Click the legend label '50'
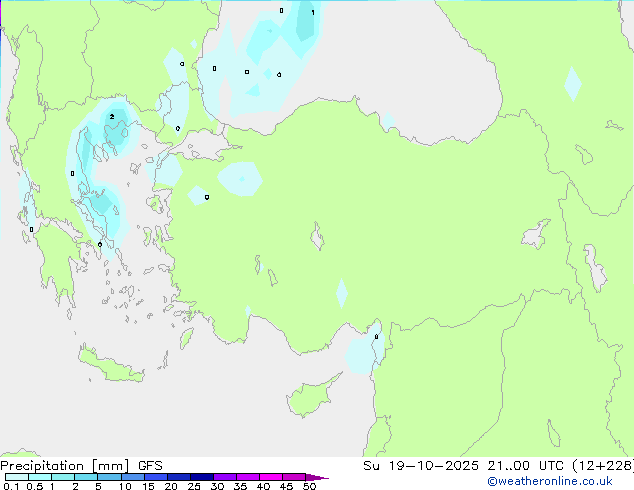634x490 pixels. (309, 486)
